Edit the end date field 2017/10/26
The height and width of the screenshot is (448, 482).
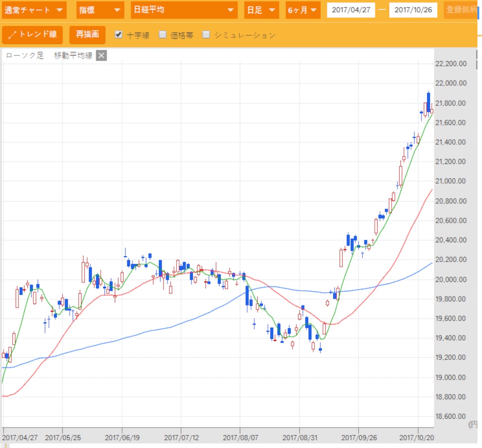point(413,10)
